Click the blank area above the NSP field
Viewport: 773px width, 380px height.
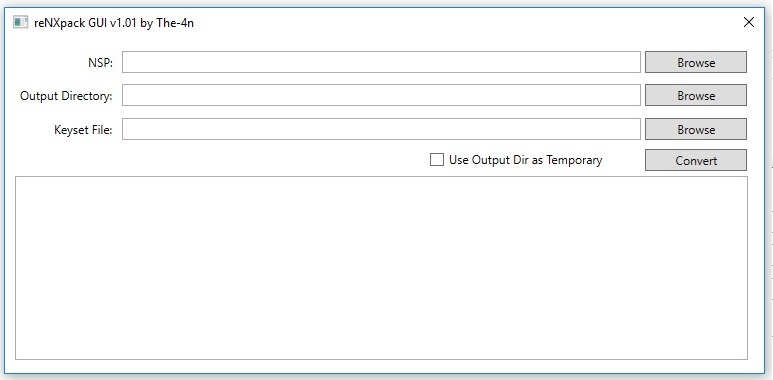point(381,42)
